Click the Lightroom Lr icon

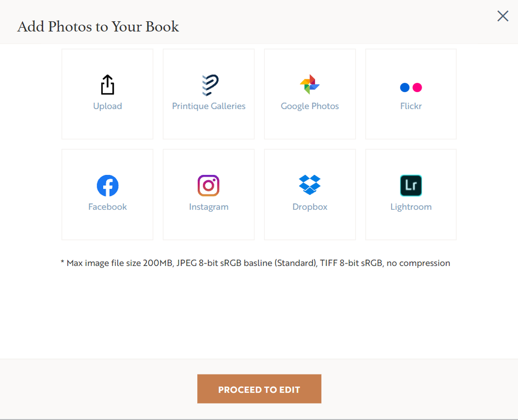[411, 185]
